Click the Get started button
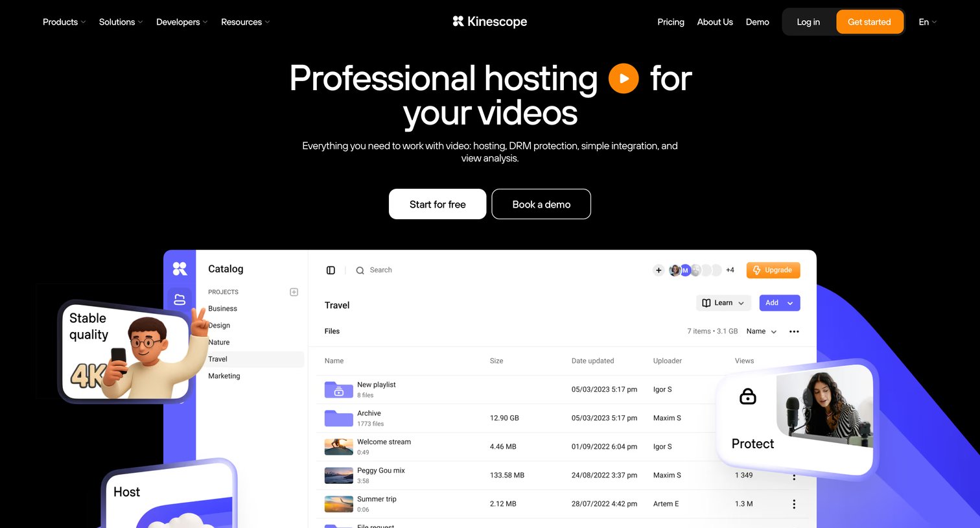 [869, 22]
